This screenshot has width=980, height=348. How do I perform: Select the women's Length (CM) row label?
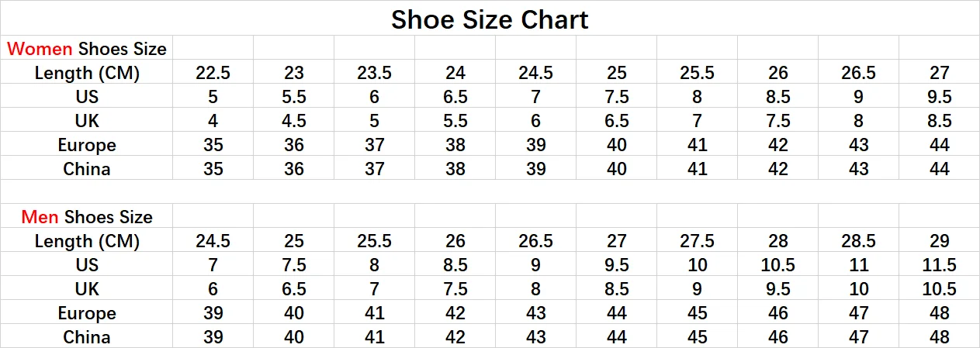(x=87, y=73)
